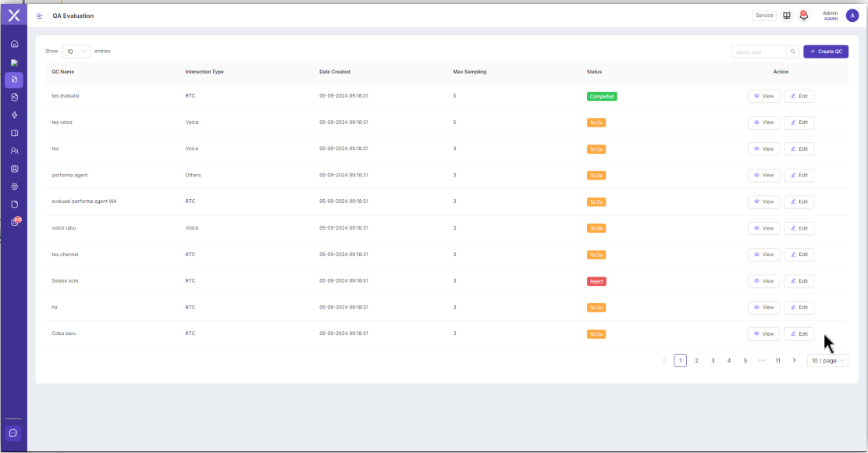Viewport: 868px width, 453px height.
Task: Open the notification bell icon
Action: (804, 16)
